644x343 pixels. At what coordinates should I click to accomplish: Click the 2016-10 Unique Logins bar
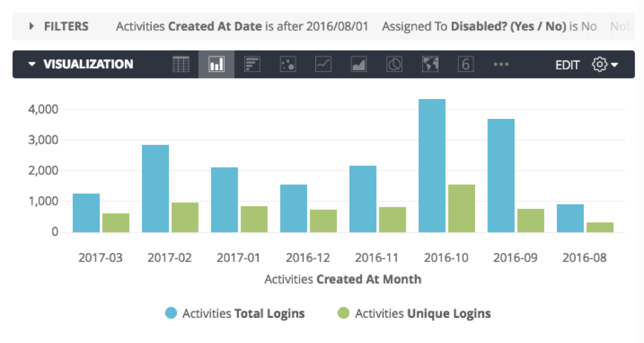tap(462, 209)
